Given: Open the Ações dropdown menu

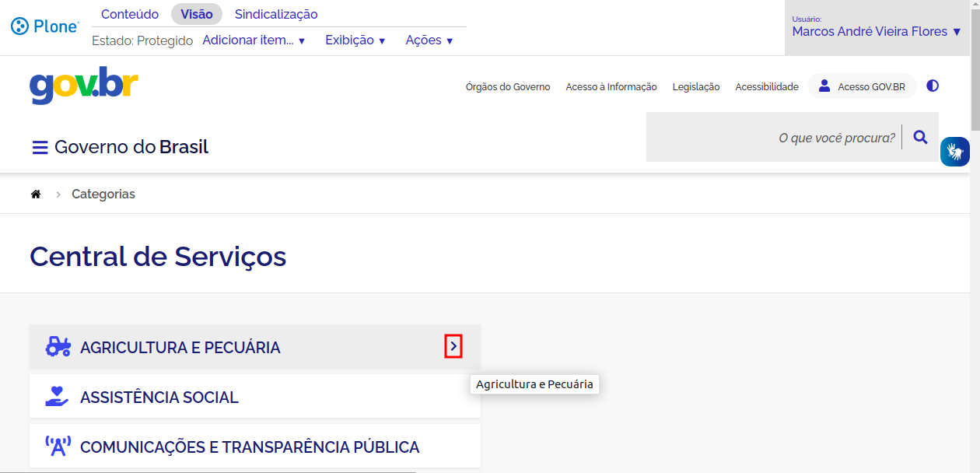Looking at the screenshot, I should (429, 40).
